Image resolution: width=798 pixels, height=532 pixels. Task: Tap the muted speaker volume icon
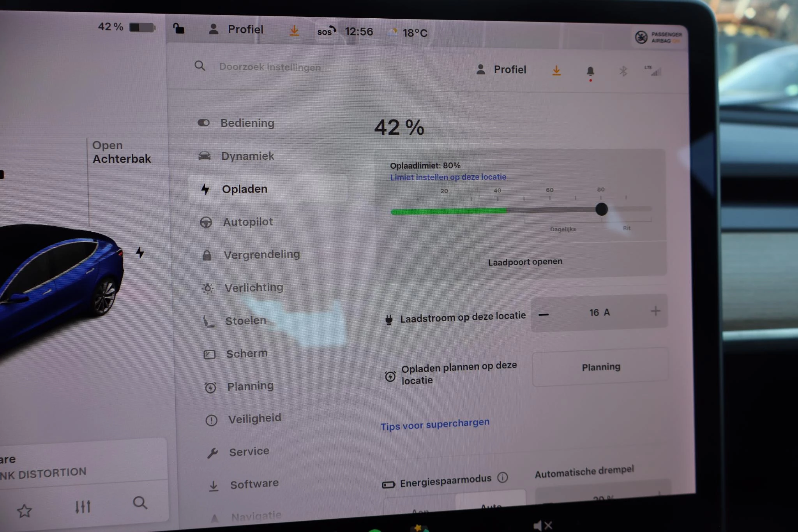tap(542, 525)
